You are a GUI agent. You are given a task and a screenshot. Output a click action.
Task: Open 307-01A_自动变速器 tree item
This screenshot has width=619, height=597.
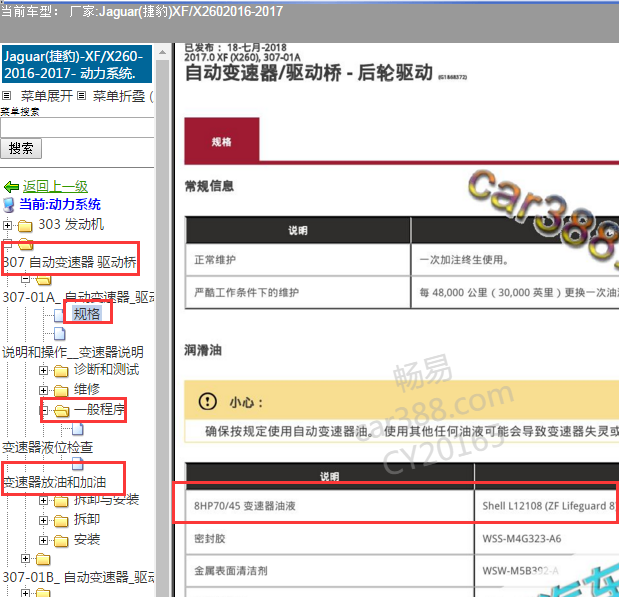pos(78,297)
